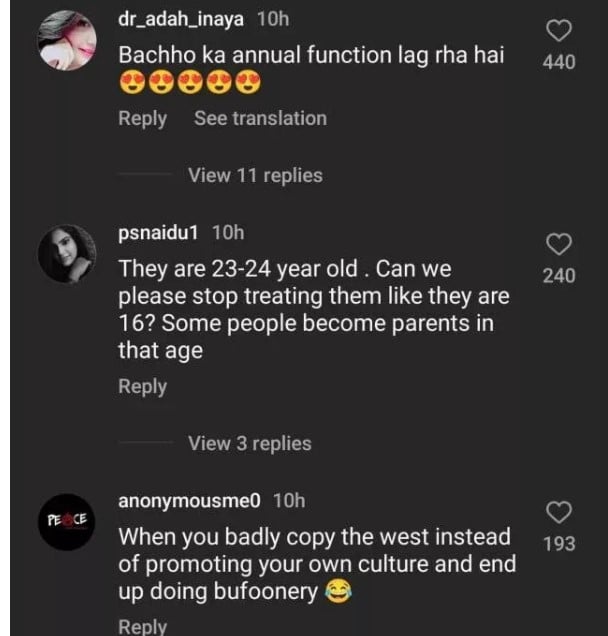View the 440 likes count

(558, 62)
